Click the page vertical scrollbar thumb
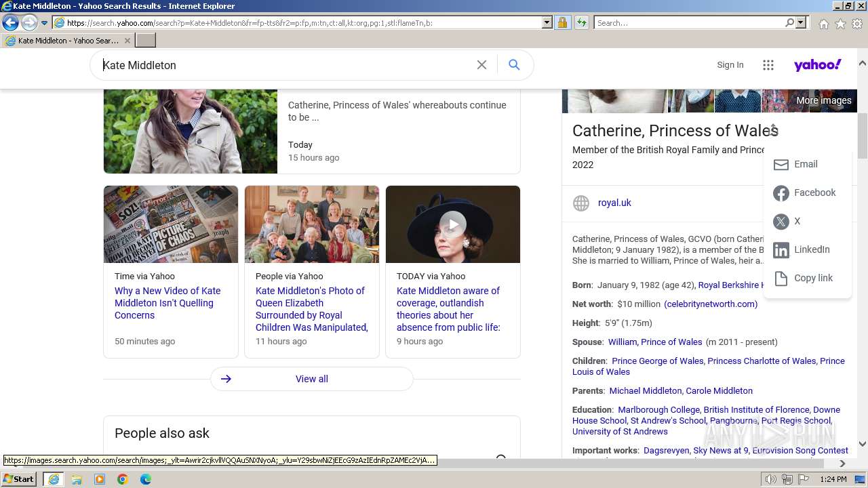868x488 pixels. point(863,136)
